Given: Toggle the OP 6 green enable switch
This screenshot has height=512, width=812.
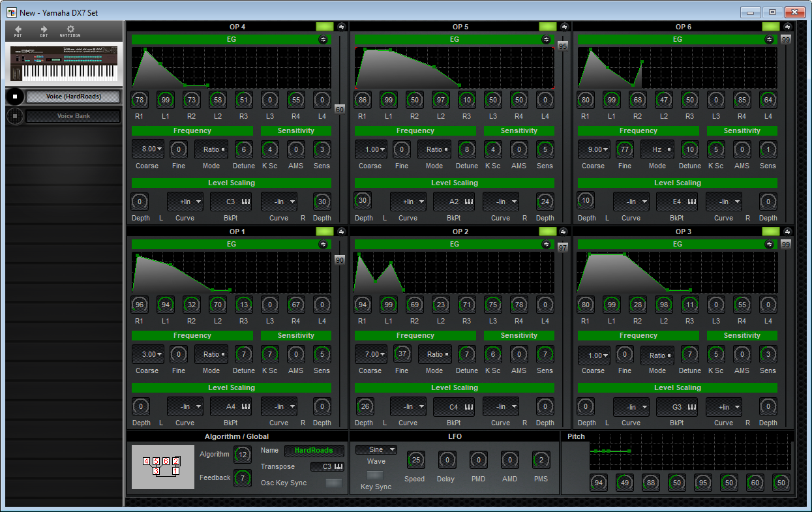Looking at the screenshot, I should (x=771, y=27).
